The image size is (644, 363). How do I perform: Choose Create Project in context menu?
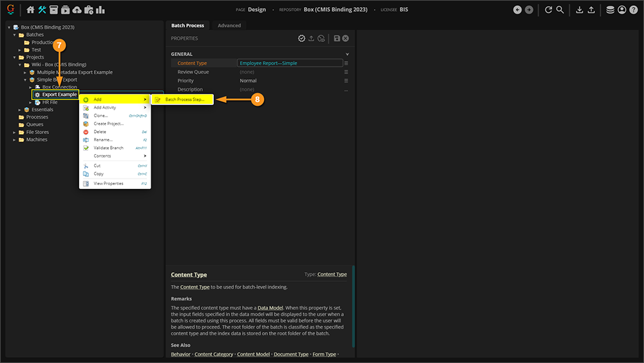(115, 124)
